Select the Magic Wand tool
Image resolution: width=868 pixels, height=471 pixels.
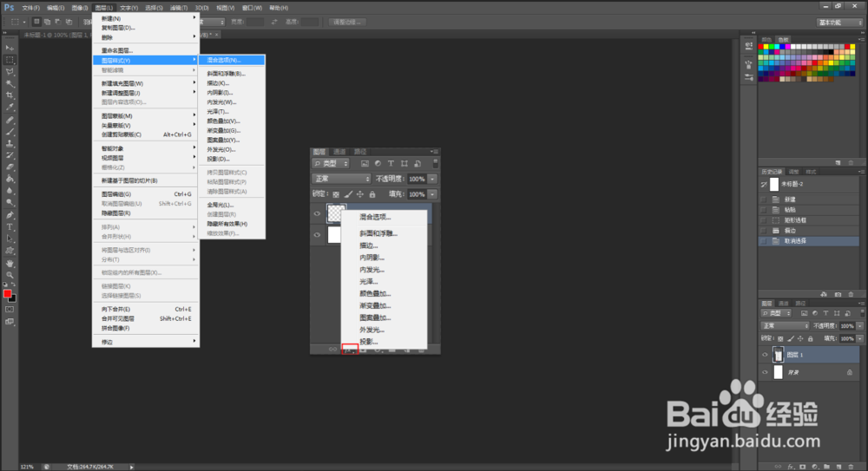click(10, 83)
